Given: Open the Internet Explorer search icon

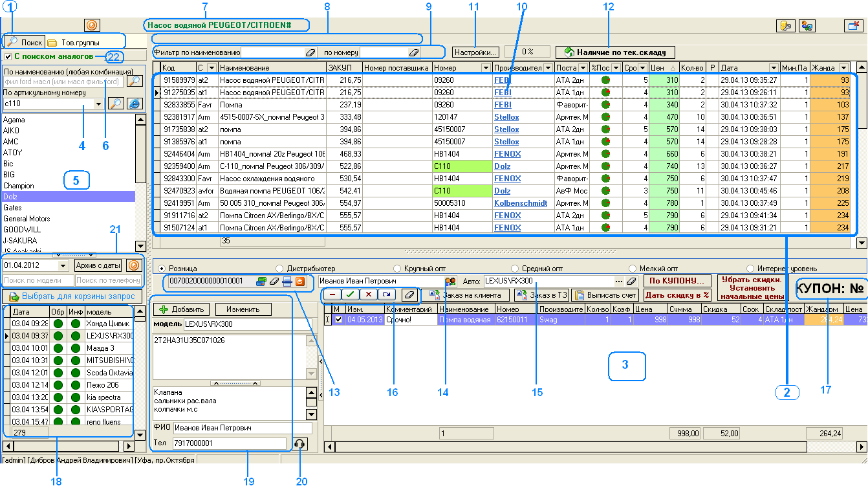Looking at the screenshot, I should point(134,104).
